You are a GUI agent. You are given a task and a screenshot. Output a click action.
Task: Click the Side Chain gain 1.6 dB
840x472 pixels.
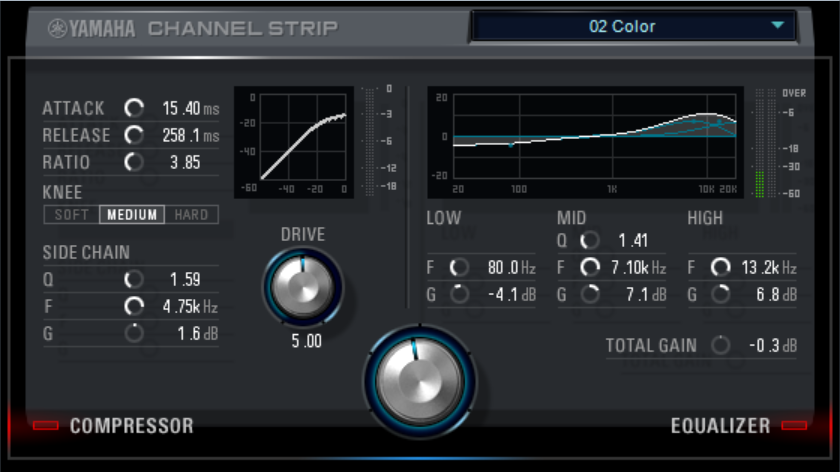(198, 334)
